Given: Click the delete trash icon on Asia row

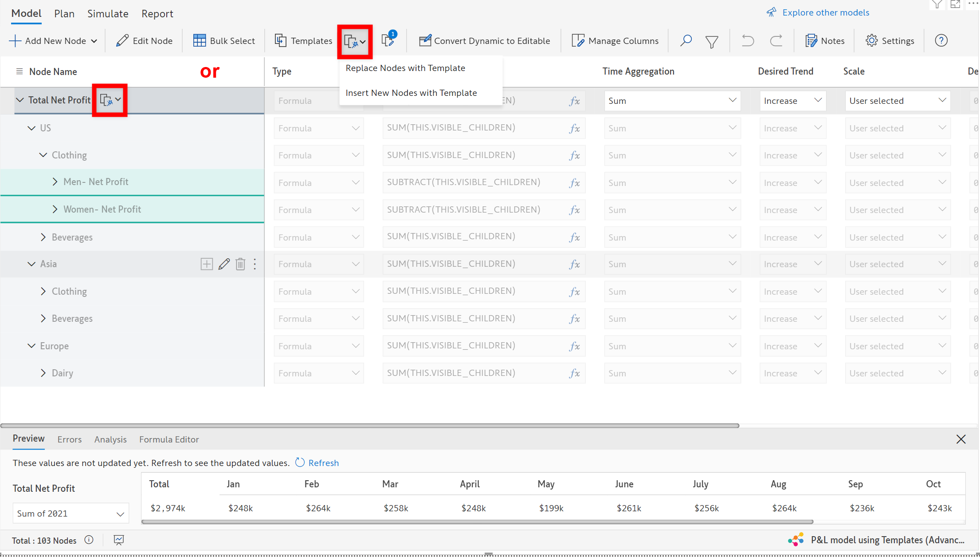Looking at the screenshot, I should point(240,264).
